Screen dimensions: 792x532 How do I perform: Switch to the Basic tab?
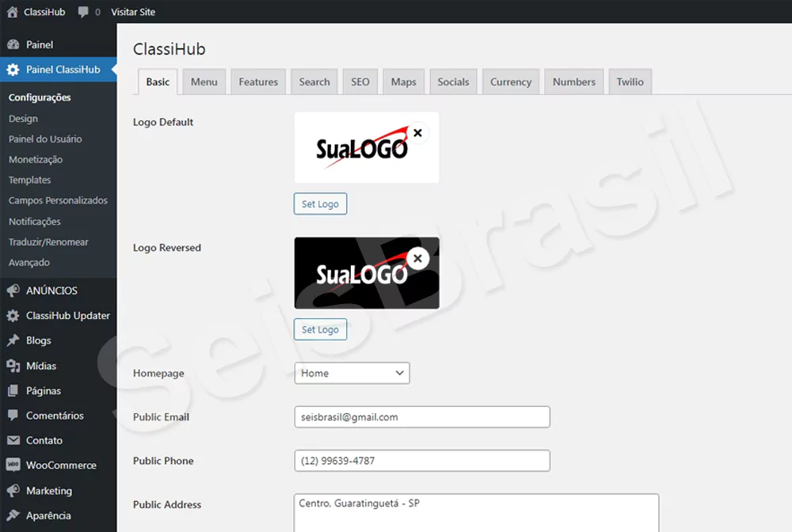click(x=158, y=82)
